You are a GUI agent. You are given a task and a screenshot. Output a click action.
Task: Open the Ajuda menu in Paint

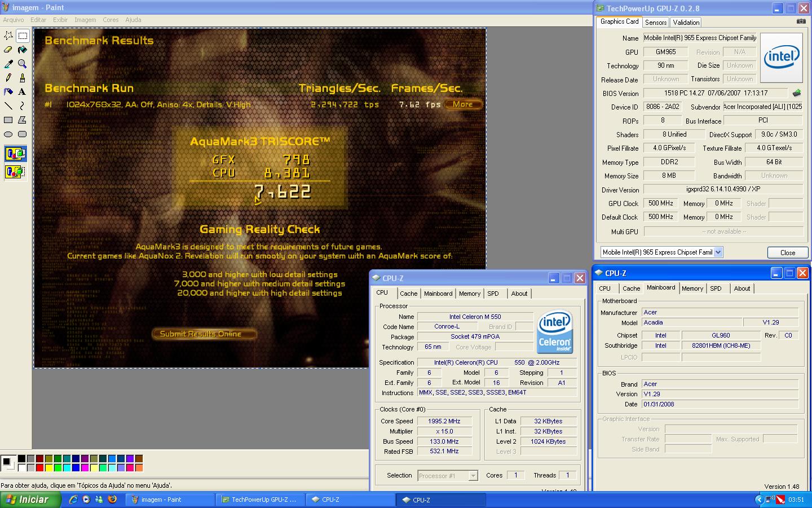coord(133,20)
